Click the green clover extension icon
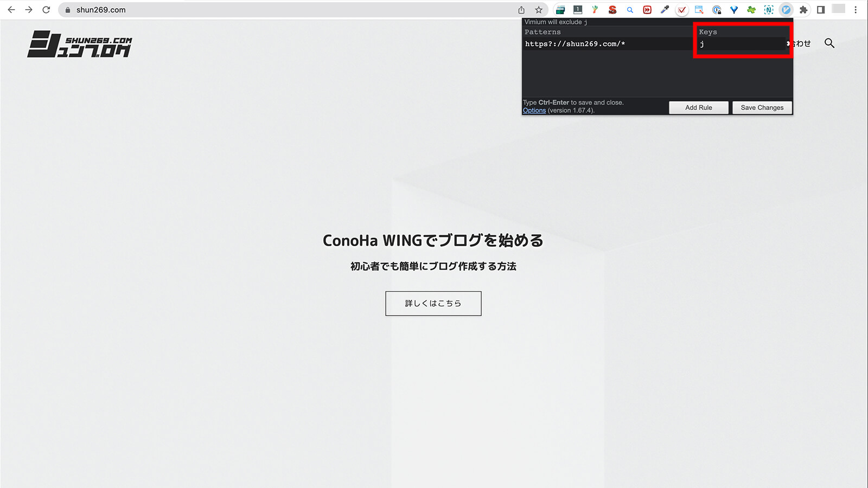Screen dimensions: 868x488 [x=751, y=10]
